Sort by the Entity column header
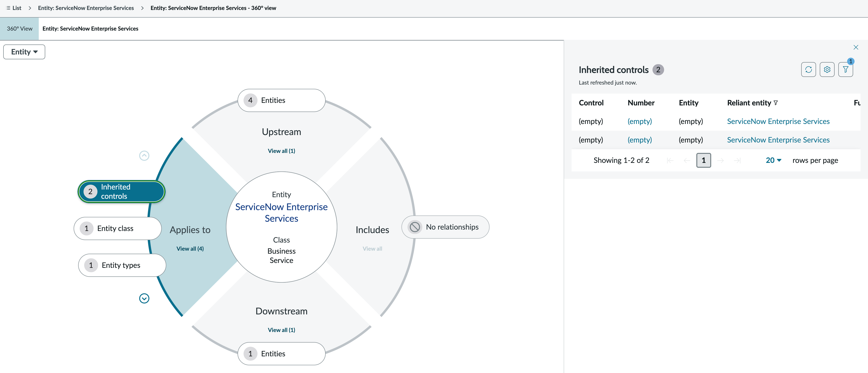868x373 pixels. click(688, 103)
